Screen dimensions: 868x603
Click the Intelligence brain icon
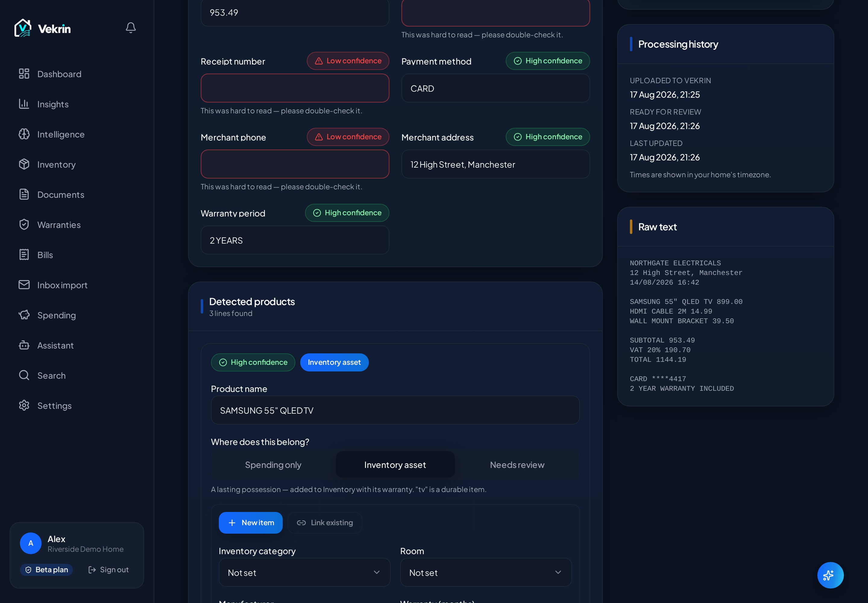click(x=24, y=134)
